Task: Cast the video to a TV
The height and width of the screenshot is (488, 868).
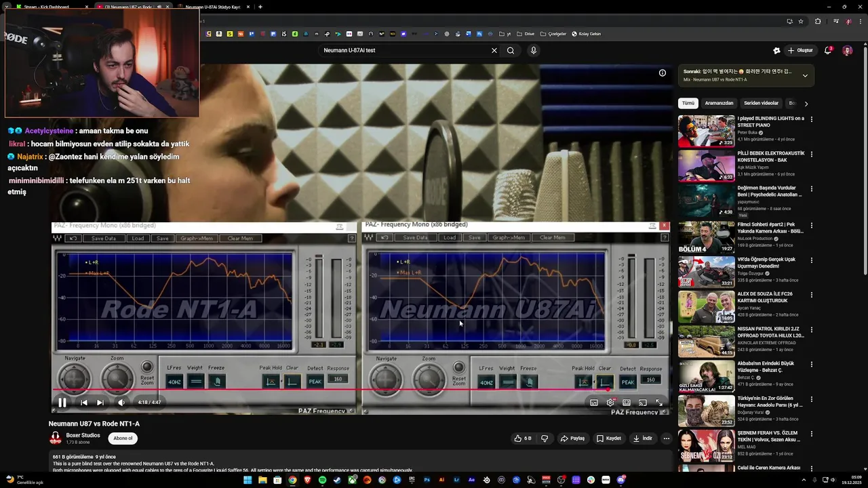Action: (643, 402)
